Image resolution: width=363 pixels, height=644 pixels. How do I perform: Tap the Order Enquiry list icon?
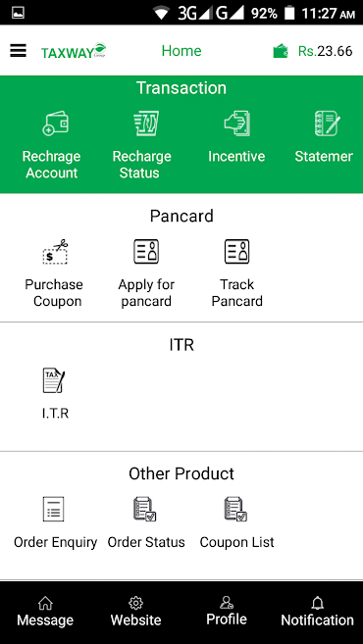coord(53,509)
